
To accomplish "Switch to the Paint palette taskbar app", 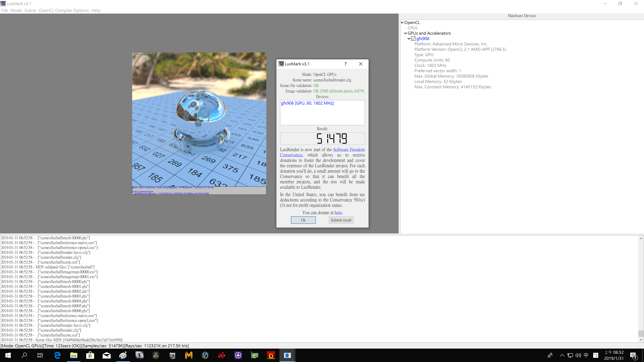I will click(x=123, y=355).
